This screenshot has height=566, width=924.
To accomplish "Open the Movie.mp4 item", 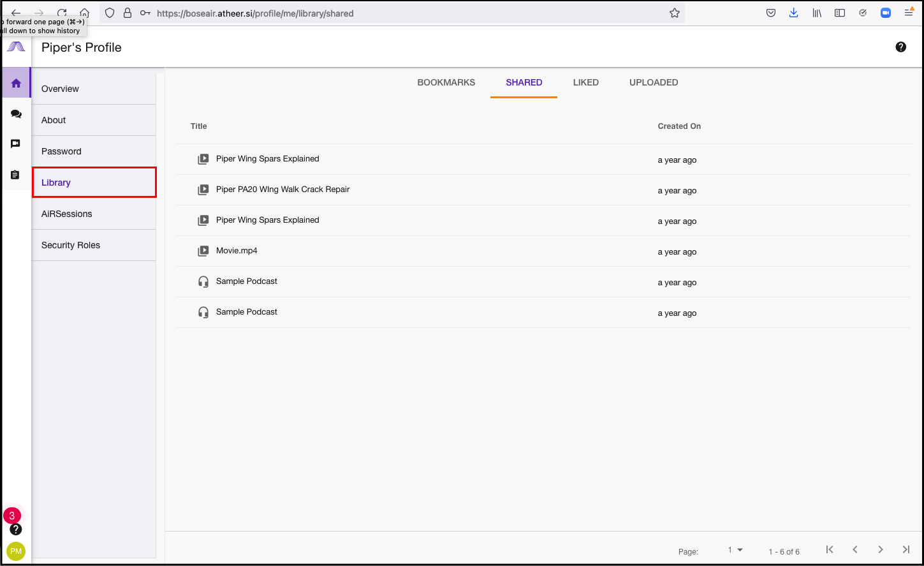I will click(x=237, y=251).
